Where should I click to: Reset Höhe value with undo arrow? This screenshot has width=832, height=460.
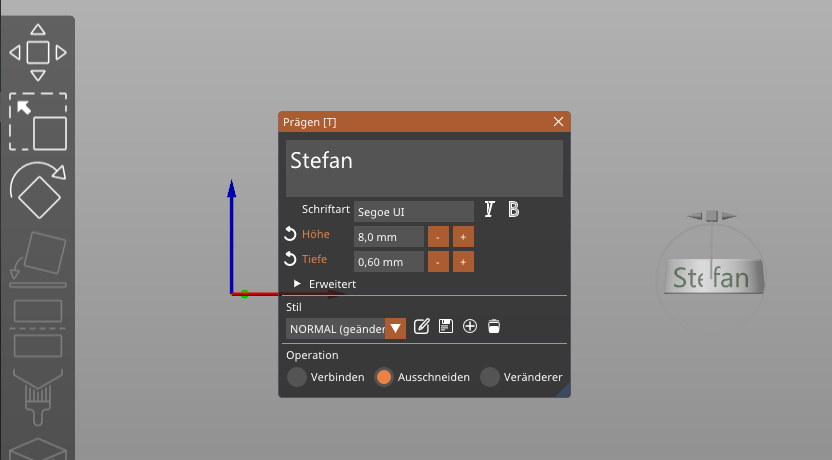point(290,234)
